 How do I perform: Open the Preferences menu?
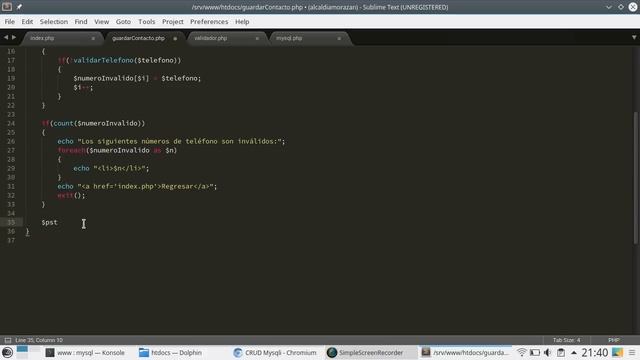point(209,22)
